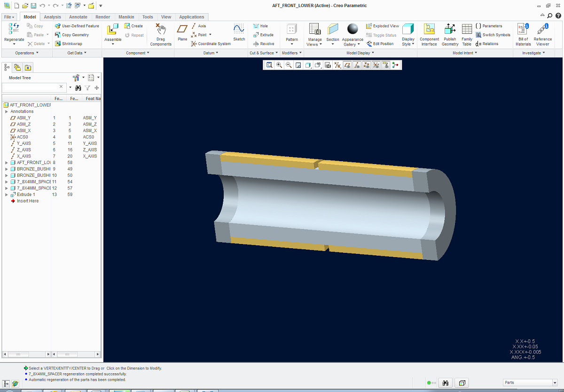
Task: Open the Parts selection filter dropdown
Action: 530,383
